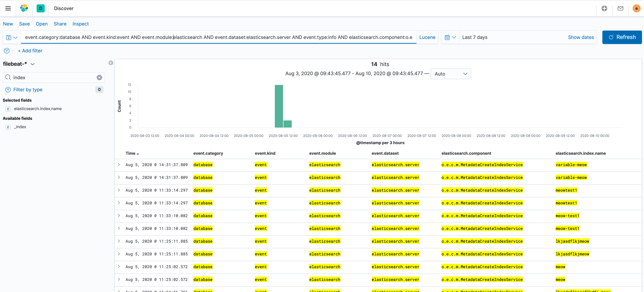Image resolution: width=644 pixels, height=292 pixels.
Task: Click the Elastic logo icon
Action: pyautogui.click(x=24, y=8)
